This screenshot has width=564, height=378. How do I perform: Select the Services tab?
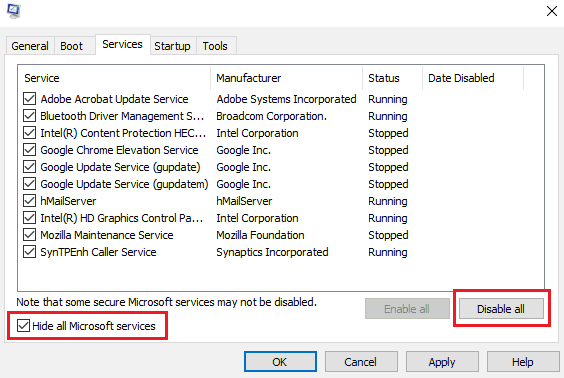click(122, 44)
